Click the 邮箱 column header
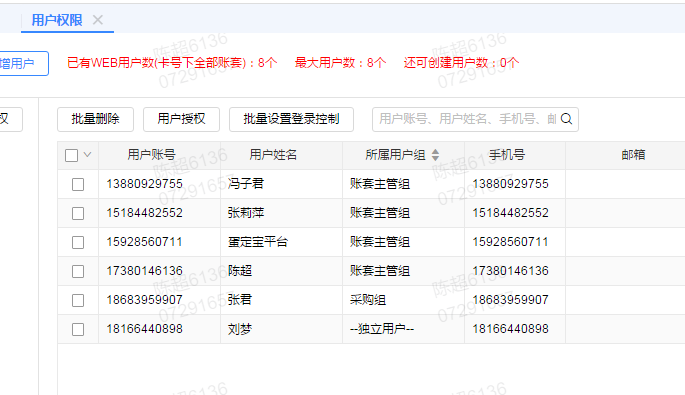 pyautogui.click(x=633, y=155)
